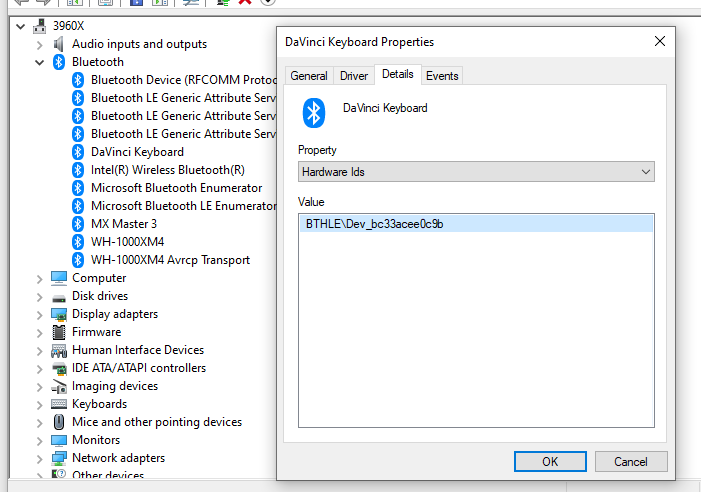Click the large Bluetooth icon in properties dialog
Screen dimensions: 701x492
[314, 113]
